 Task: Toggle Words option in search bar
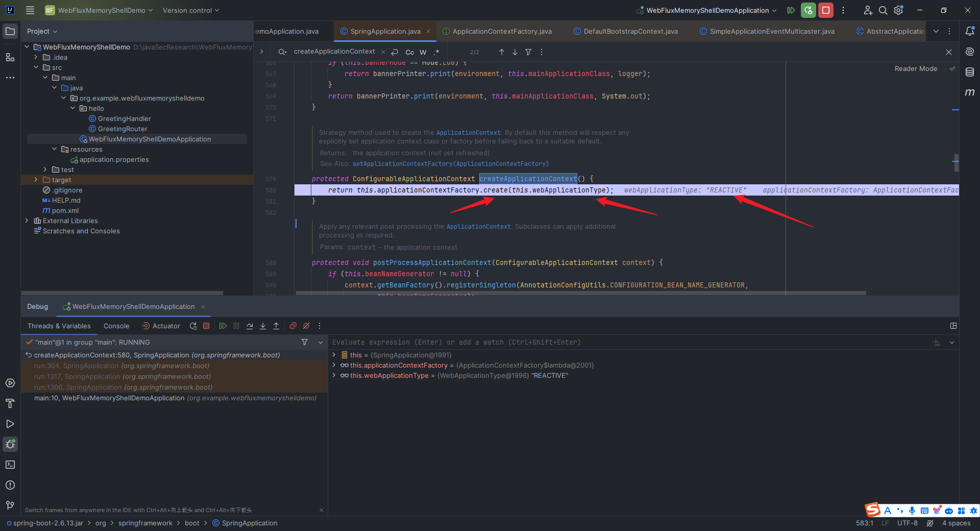(x=423, y=52)
